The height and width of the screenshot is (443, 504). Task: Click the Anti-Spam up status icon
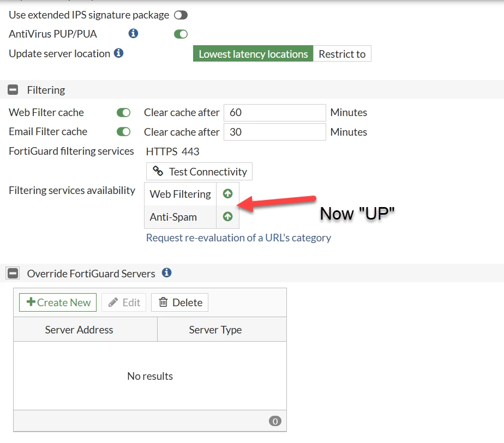(227, 216)
